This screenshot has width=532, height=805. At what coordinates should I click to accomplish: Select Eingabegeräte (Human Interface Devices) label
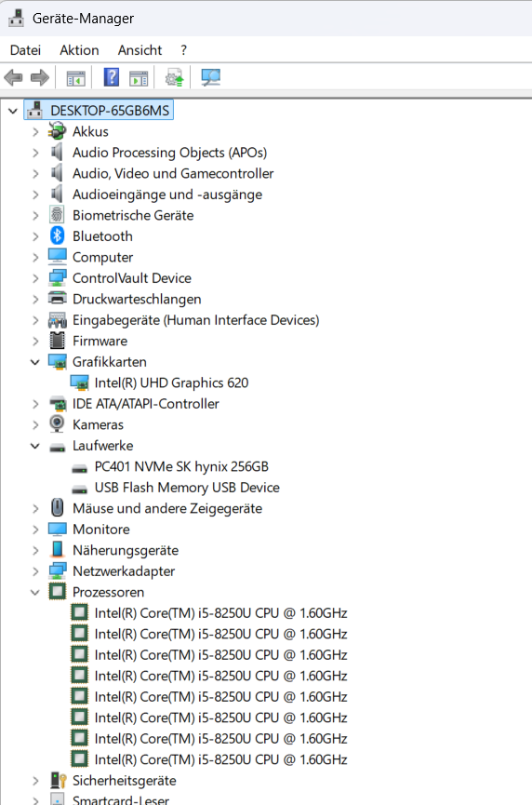pyautogui.click(x=195, y=320)
